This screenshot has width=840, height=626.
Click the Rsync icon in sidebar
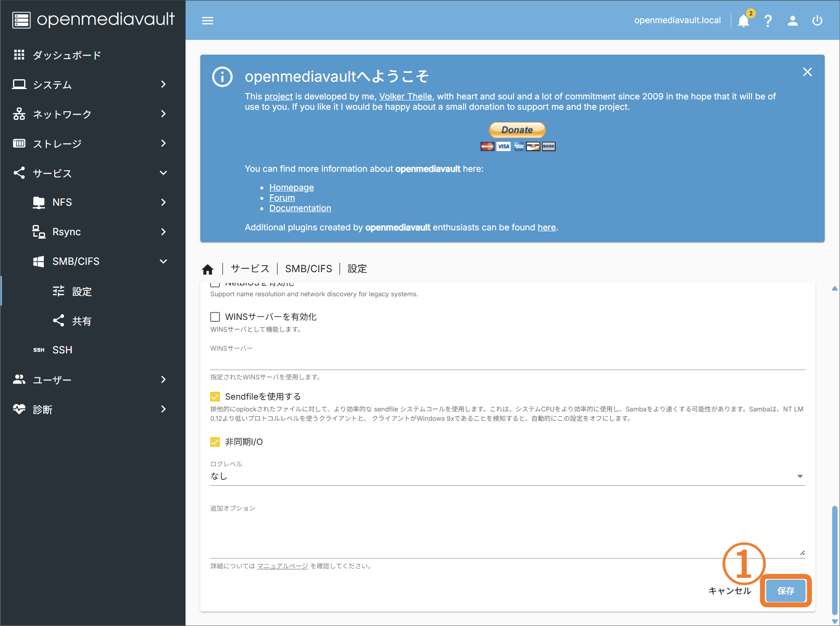[x=39, y=232]
